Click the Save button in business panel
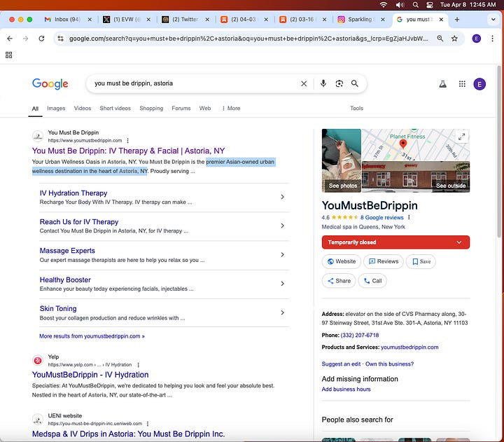Viewport: 504px width, 442px height. pos(421,261)
